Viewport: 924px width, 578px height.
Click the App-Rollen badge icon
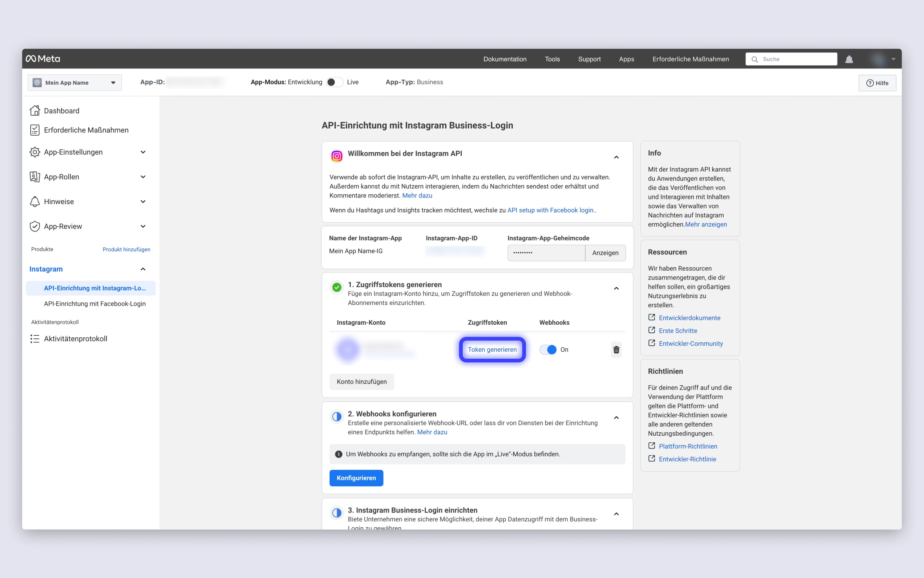click(35, 177)
